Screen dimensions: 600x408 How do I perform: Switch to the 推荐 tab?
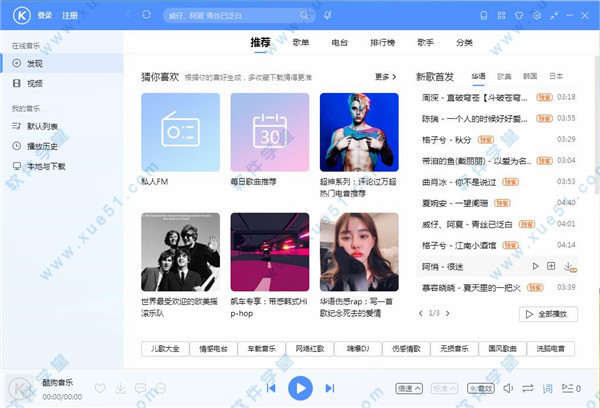[261, 42]
